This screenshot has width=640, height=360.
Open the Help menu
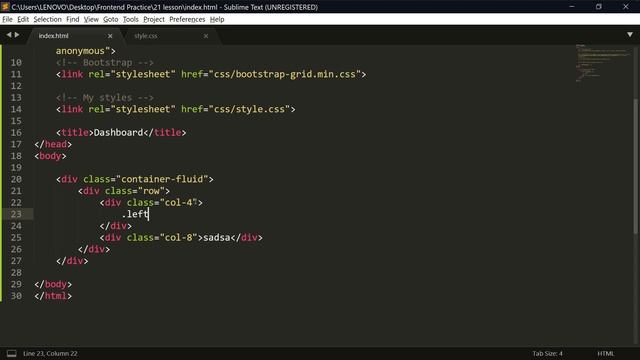pyautogui.click(x=217, y=19)
